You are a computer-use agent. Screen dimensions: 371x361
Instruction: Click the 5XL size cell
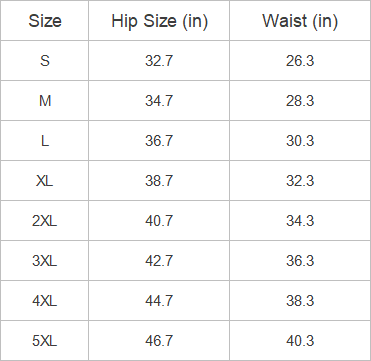tap(45, 341)
